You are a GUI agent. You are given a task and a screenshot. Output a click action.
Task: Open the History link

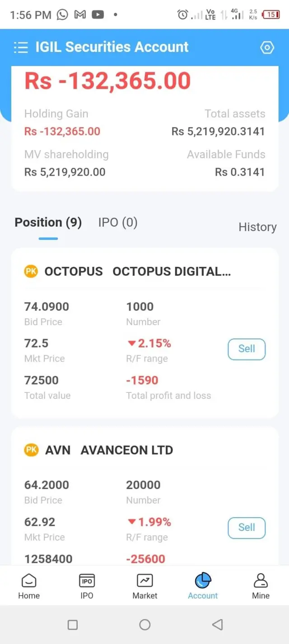(257, 227)
